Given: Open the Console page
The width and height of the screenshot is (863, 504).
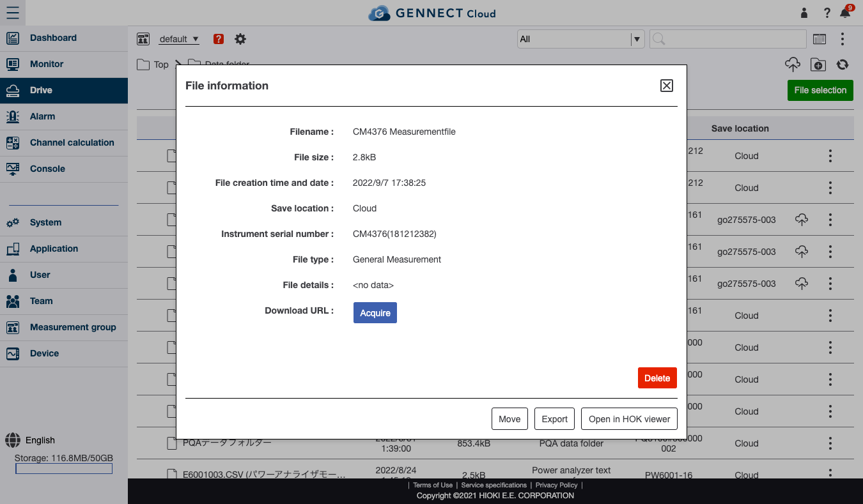Looking at the screenshot, I should click(64, 169).
